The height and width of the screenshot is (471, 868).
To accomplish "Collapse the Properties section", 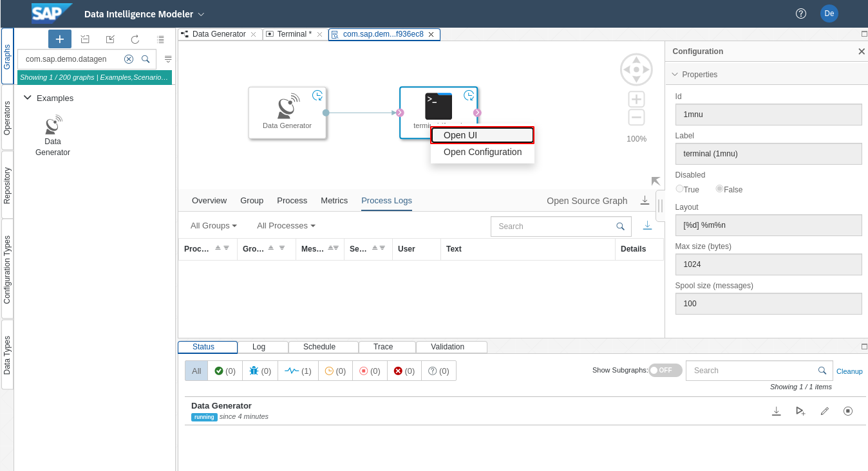I will (675, 75).
